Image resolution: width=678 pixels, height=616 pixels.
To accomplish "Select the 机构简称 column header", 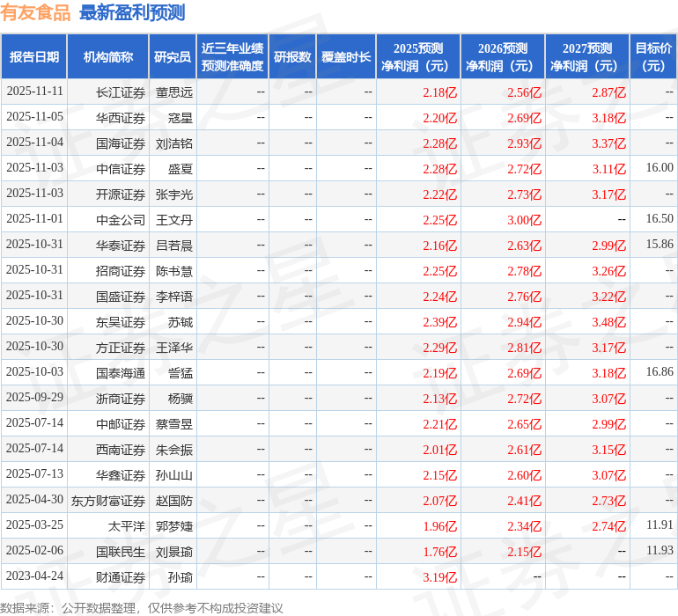I will (x=108, y=57).
